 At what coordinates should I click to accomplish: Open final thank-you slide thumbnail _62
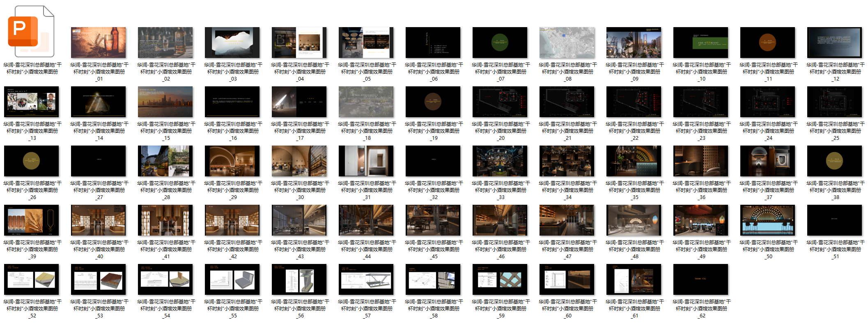(701, 280)
